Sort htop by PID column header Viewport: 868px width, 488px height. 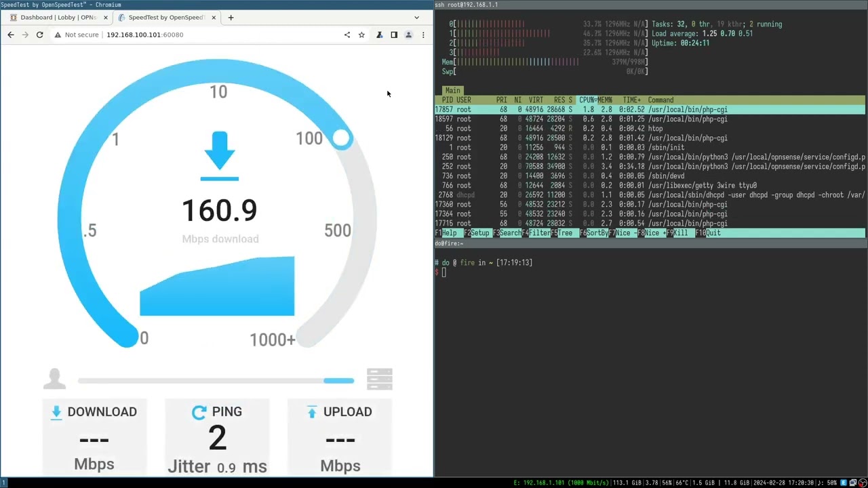pos(447,100)
